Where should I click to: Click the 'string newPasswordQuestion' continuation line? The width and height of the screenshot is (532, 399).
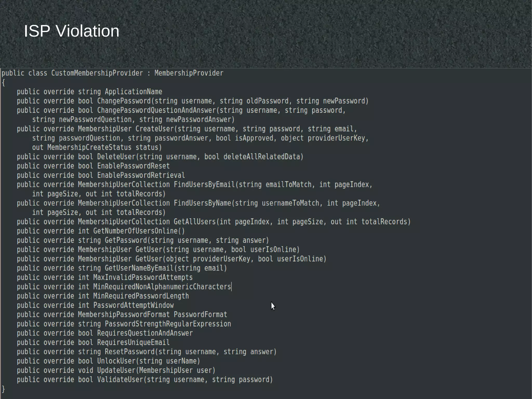(133, 120)
